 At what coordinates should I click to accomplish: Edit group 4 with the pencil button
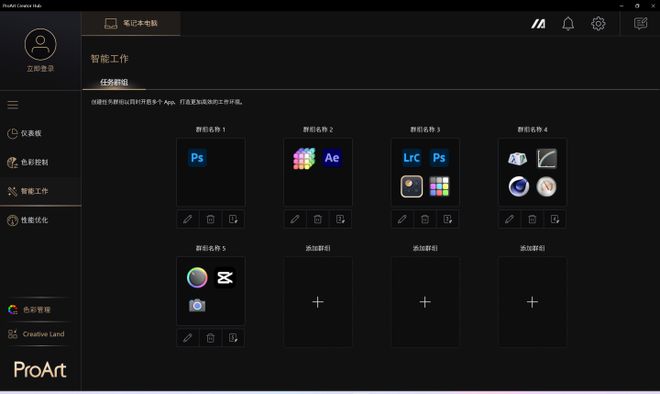click(x=509, y=219)
